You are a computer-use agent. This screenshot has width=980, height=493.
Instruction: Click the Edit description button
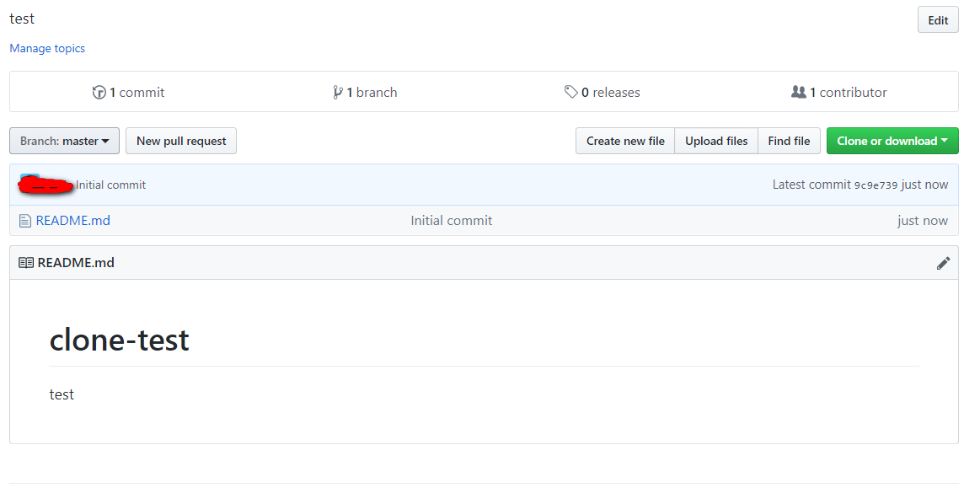[x=938, y=20]
